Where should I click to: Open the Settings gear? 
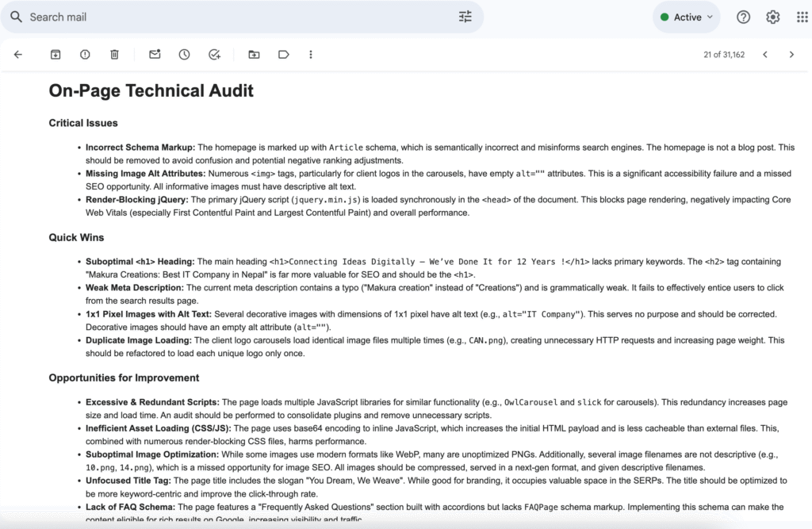coord(772,17)
